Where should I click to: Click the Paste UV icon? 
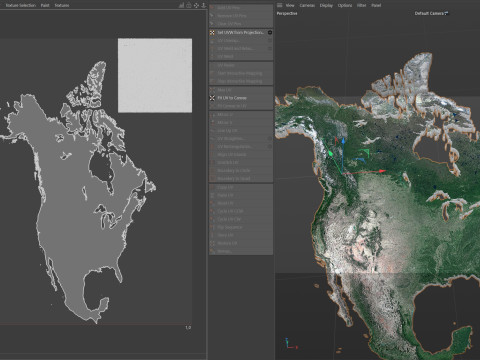[212, 195]
